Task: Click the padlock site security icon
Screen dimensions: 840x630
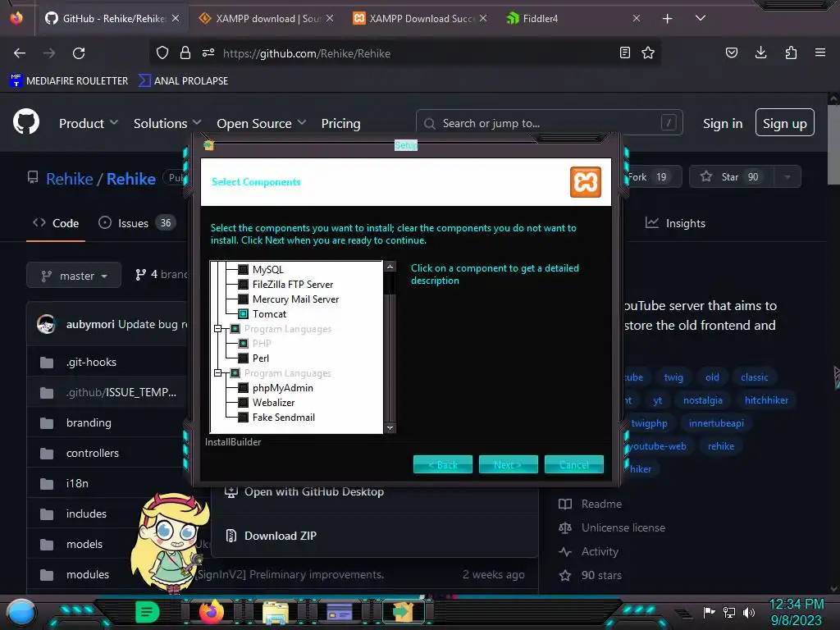Action: (x=185, y=52)
